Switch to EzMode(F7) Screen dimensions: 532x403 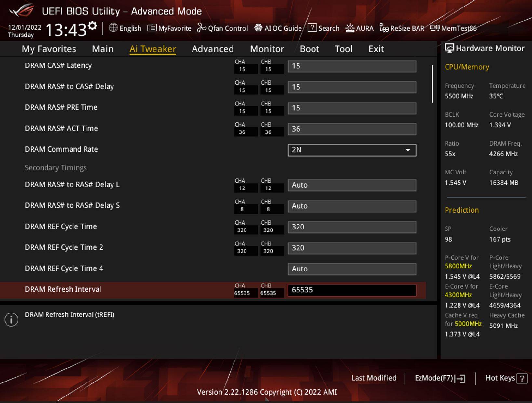(x=440, y=378)
